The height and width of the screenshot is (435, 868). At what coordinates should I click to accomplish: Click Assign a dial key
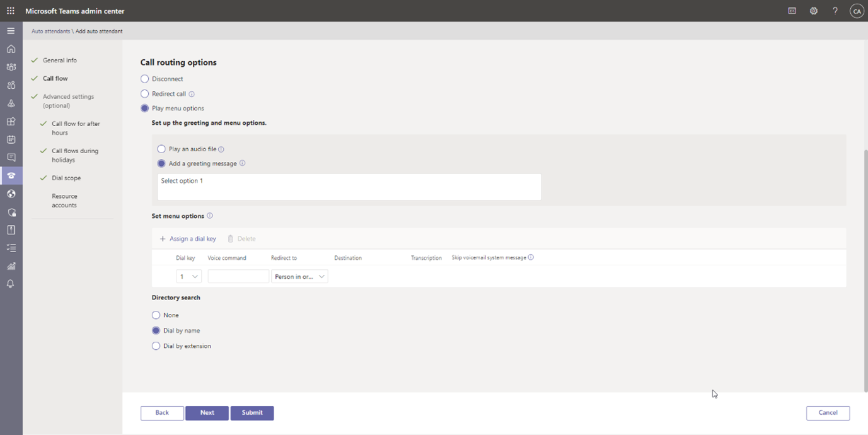[188, 239]
